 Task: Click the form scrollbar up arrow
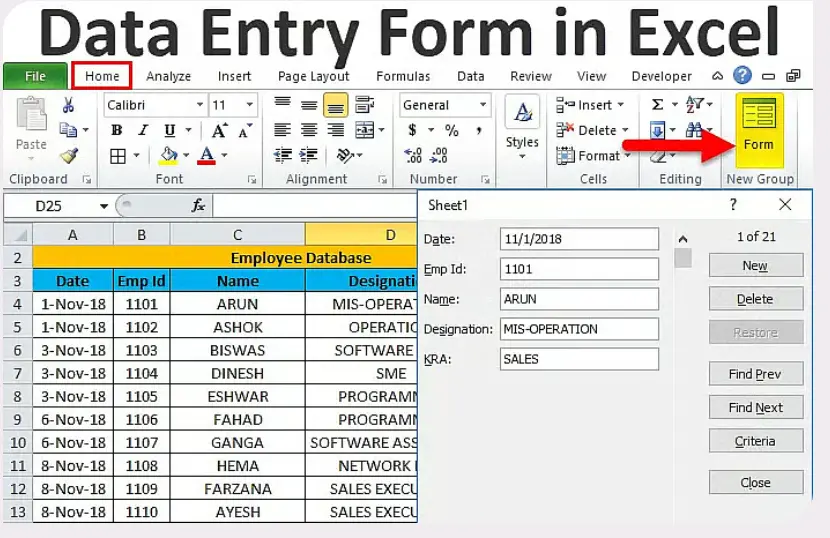click(x=683, y=239)
